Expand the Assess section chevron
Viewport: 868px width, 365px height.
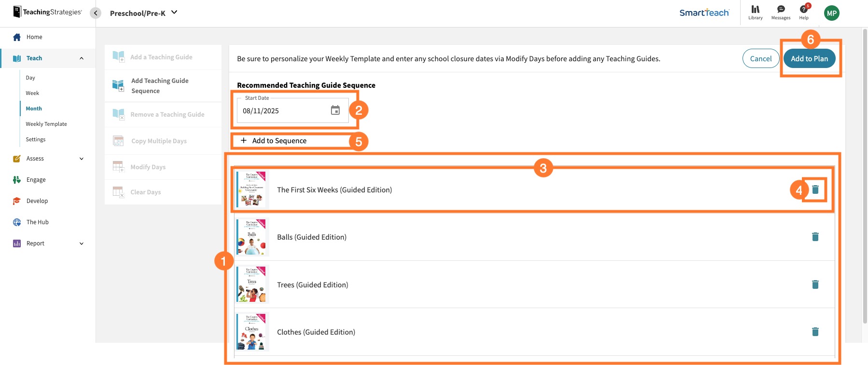[81, 158]
